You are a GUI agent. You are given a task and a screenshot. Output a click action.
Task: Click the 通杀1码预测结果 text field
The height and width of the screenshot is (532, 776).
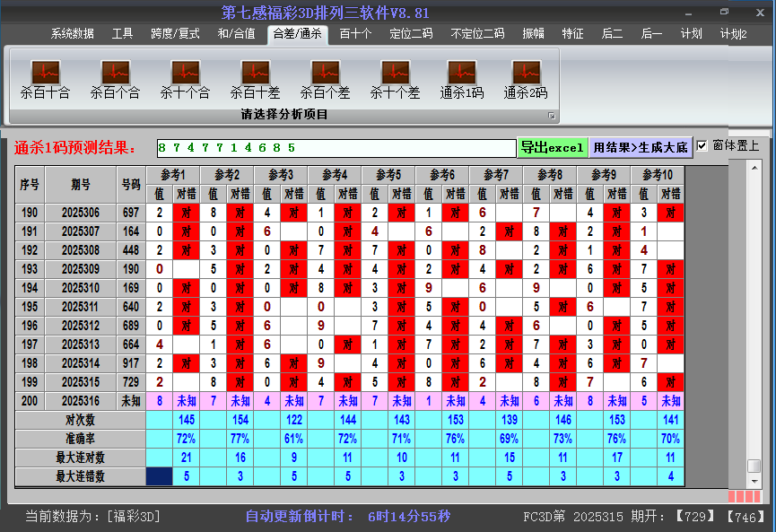pyautogui.click(x=334, y=147)
